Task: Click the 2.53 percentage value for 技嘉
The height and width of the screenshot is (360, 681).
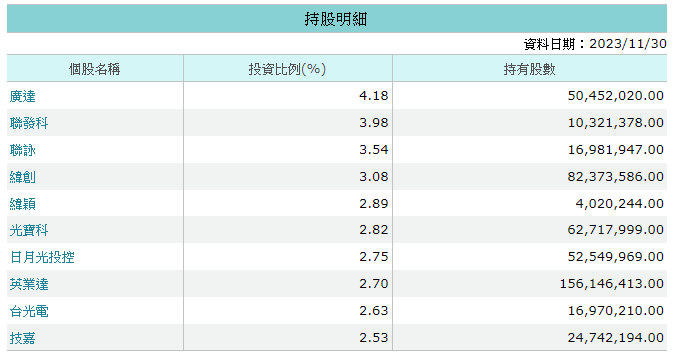Action: pyautogui.click(x=374, y=337)
